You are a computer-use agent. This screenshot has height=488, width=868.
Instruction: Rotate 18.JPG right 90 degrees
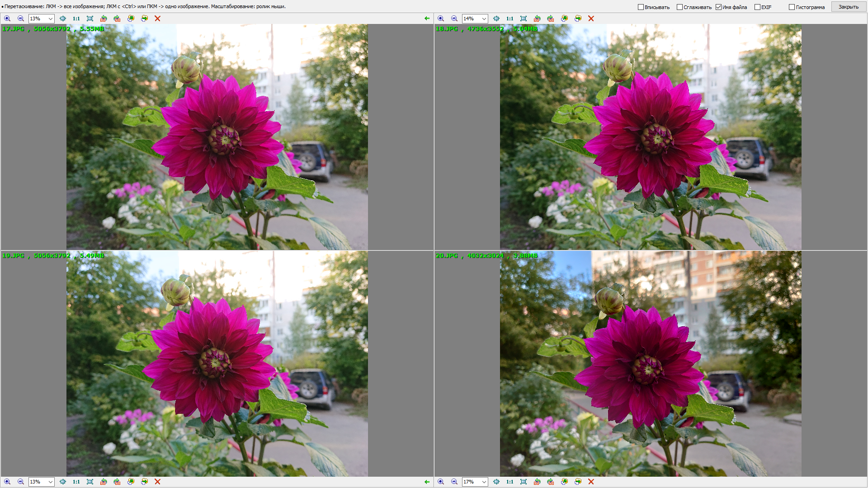click(x=551, y=19)
